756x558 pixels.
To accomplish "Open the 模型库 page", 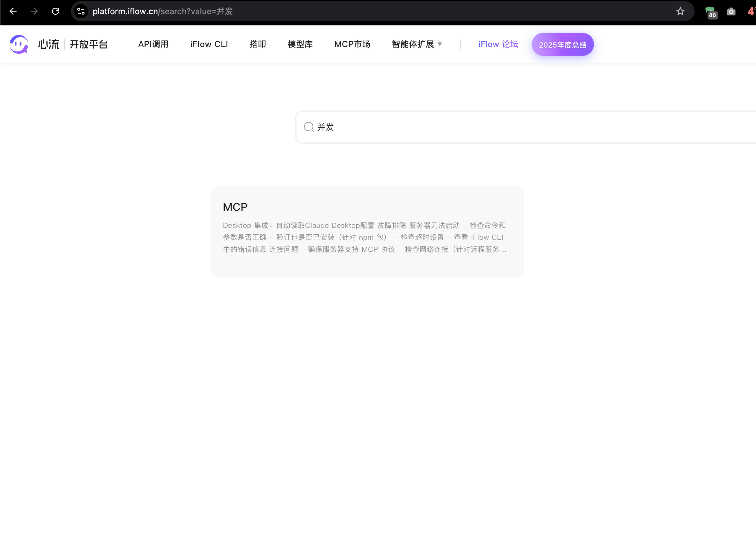I will (x=300, y=44).
